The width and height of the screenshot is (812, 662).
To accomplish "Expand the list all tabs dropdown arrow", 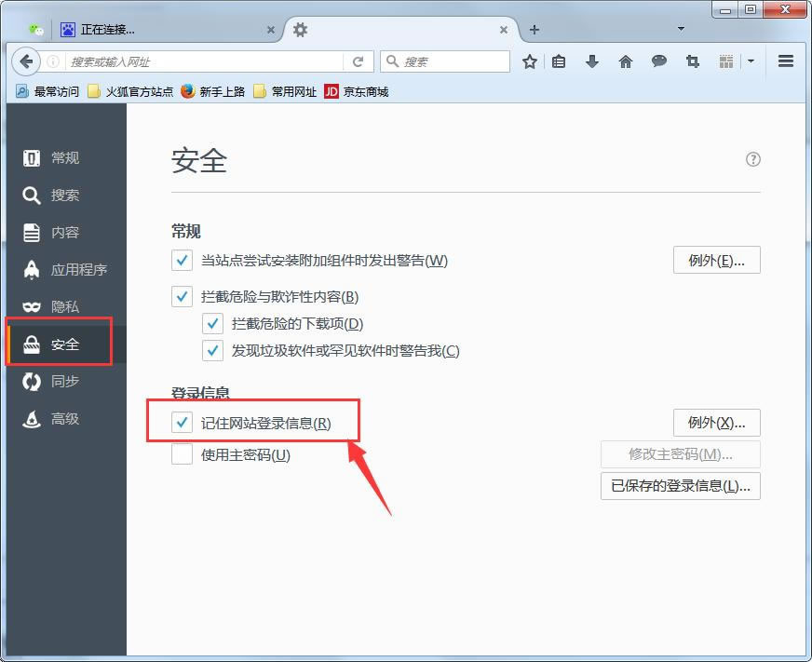I will coord(681,29).
